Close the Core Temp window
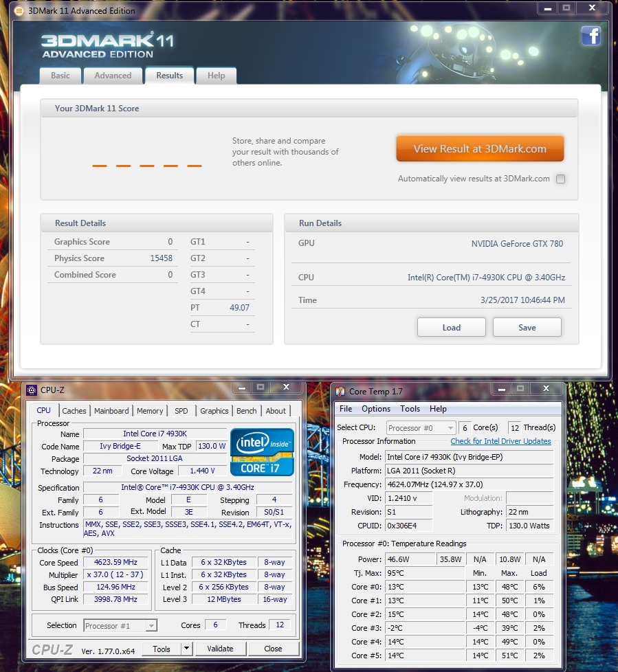618x672 pixels. coord(546,388)
